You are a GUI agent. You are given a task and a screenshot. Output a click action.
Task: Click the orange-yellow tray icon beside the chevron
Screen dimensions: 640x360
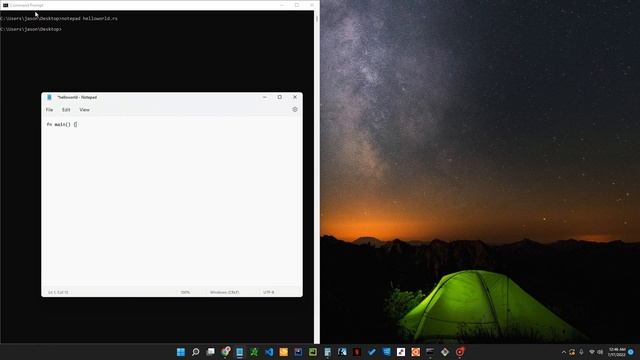[572, 352]
